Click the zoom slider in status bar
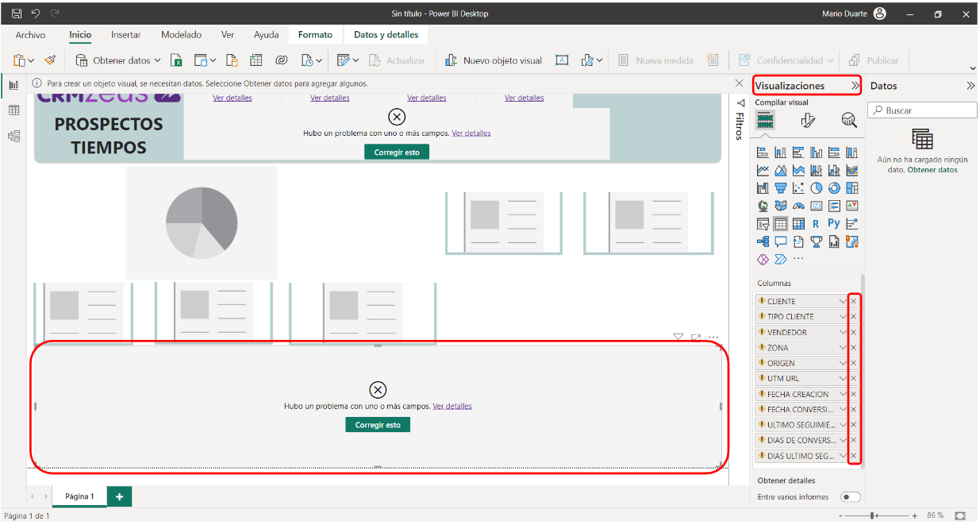 coord(874,515)
